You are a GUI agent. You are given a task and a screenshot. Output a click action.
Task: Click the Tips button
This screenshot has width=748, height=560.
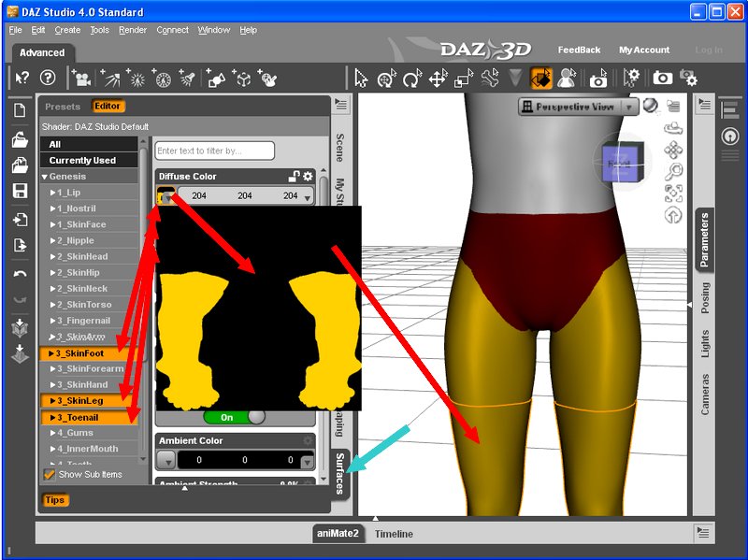55,500
